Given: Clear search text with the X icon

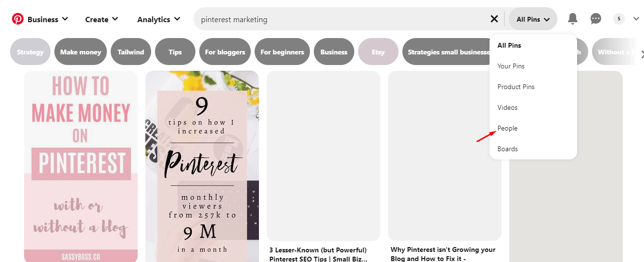Looking at the screenshot, I should coord(494,19).
